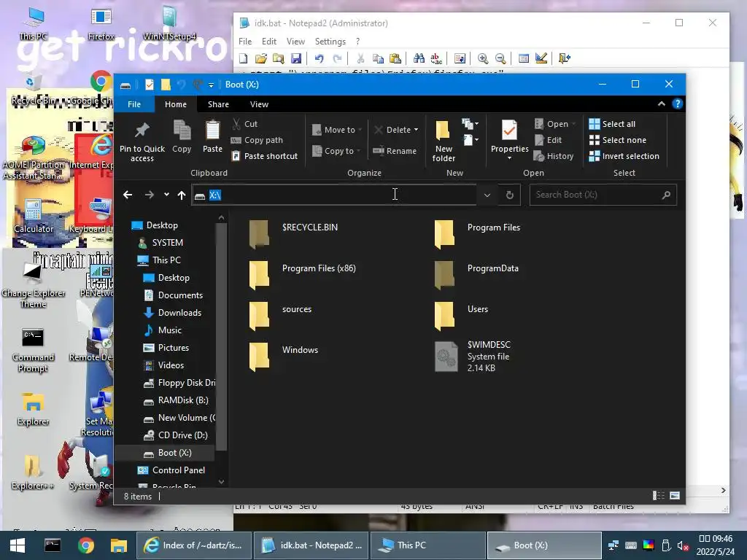747x560 pixels.
Task: Select the $WIMDESC system file
Action: click(x=474, y=356)
